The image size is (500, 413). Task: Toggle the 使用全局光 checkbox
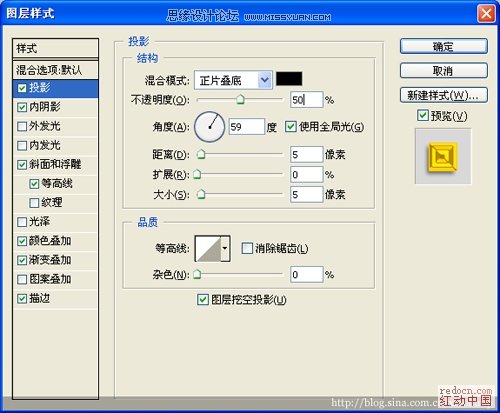(x=291, y=127)
